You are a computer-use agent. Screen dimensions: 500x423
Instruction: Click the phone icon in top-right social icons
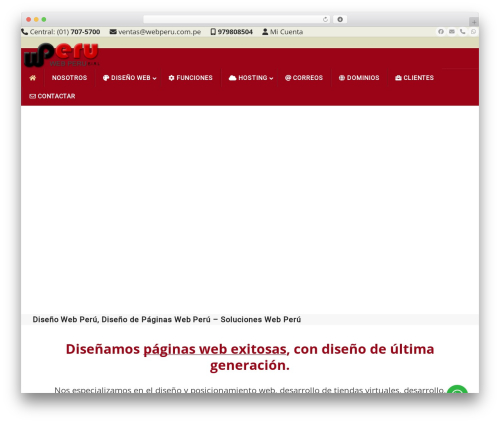coord(462,31)
